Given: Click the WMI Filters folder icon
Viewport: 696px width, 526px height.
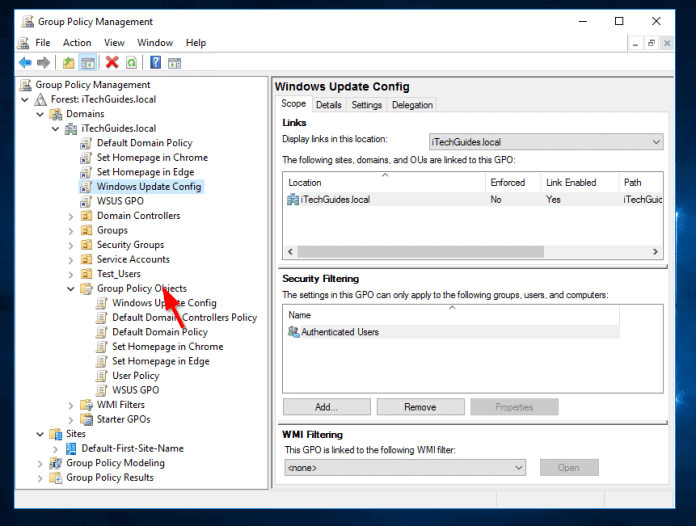Looking at the screenshot, I should point(86,405).
